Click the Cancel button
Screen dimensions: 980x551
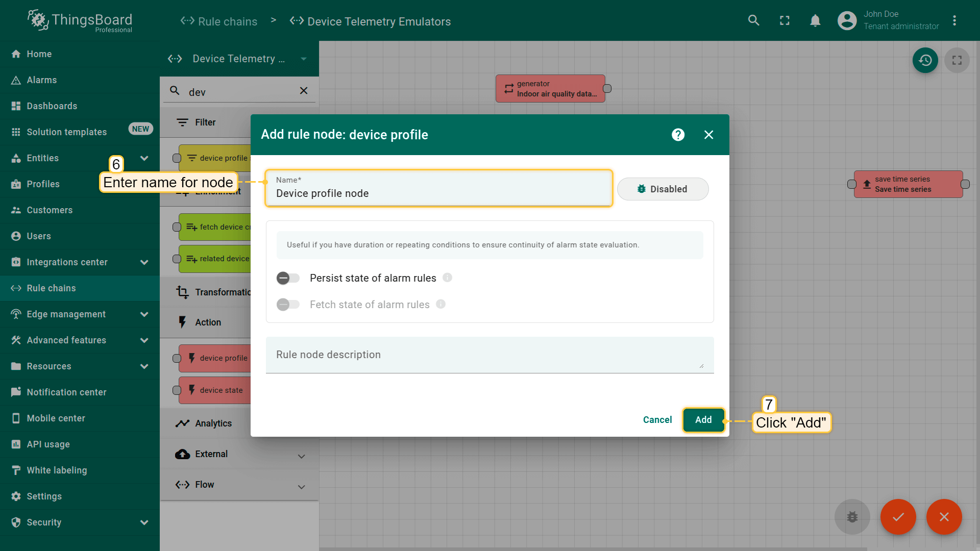click(x=657, y=420)
